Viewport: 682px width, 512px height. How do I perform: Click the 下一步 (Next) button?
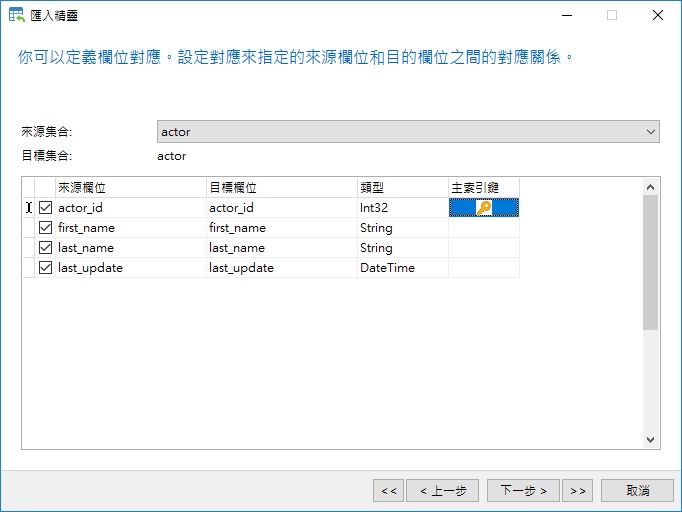tap(523, 490)
